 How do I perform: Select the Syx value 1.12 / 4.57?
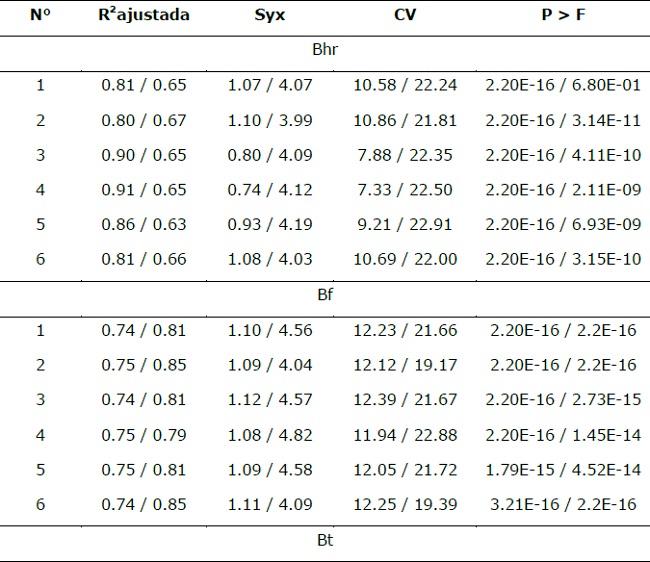point(270,400)
